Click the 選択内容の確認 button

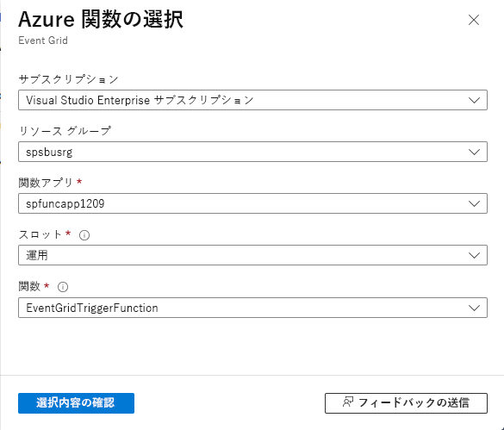pos(76,403)
